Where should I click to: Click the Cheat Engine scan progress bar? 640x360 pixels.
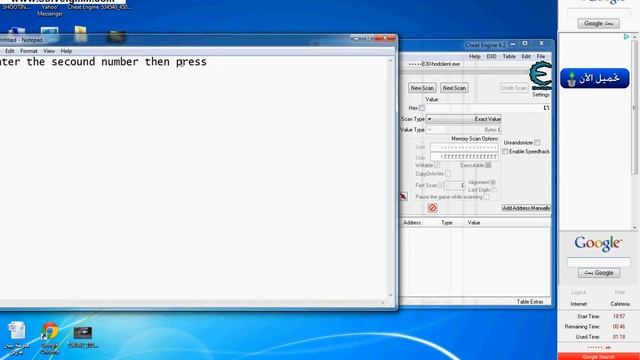coord(464,72)
